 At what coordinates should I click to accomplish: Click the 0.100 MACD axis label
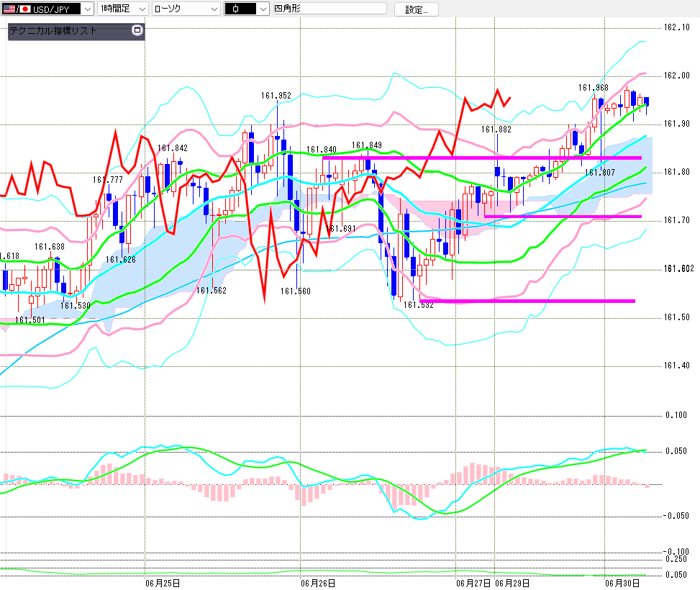pos(676,415)
